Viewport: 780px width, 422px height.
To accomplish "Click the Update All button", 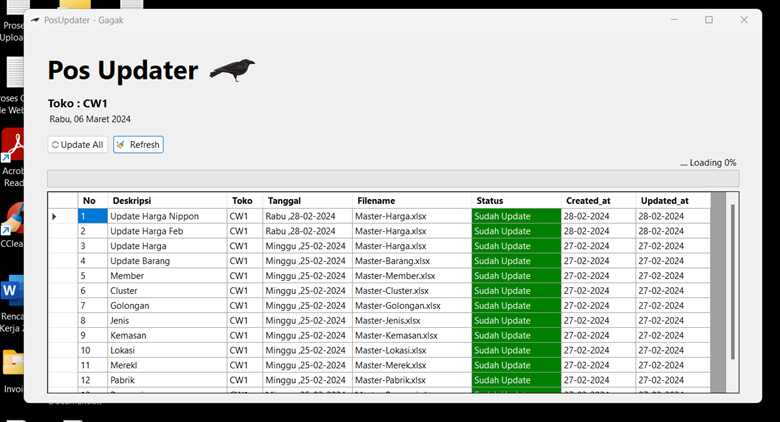I will click(x=78, y=145).
